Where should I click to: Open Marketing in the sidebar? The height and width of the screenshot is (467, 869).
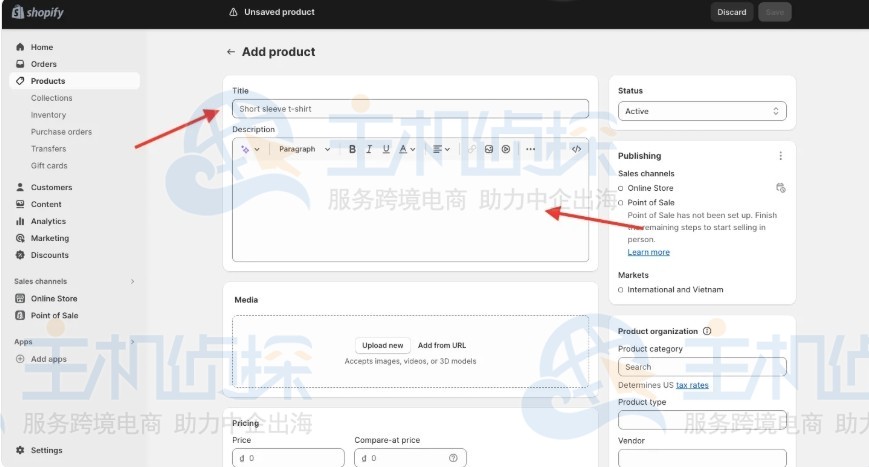(x=50, y=238)
